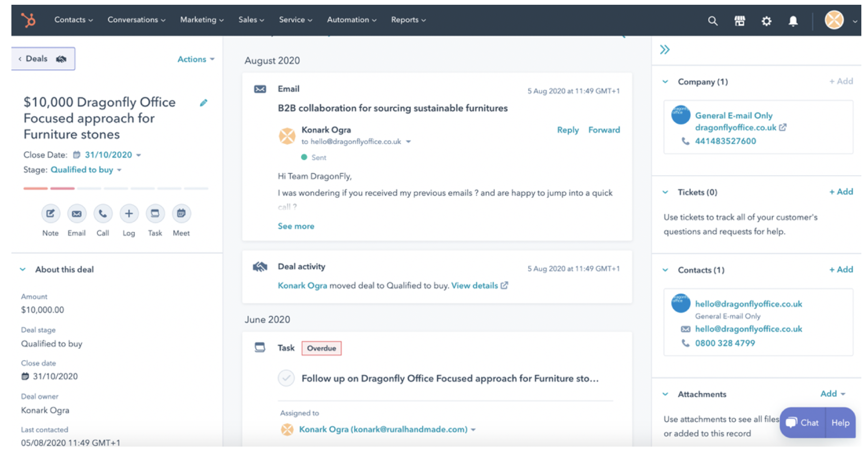Click the deal stage progress bar
868x458 pixels.
tap(116, 189)
